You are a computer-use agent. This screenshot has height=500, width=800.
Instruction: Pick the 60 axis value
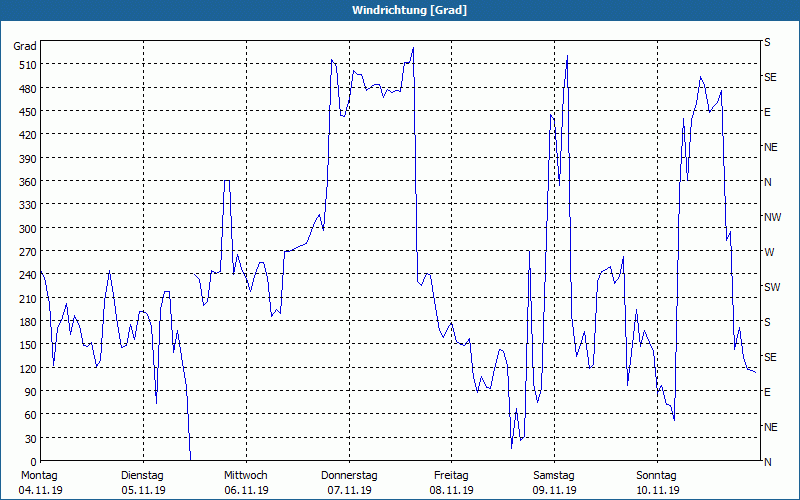click(31, 415)
